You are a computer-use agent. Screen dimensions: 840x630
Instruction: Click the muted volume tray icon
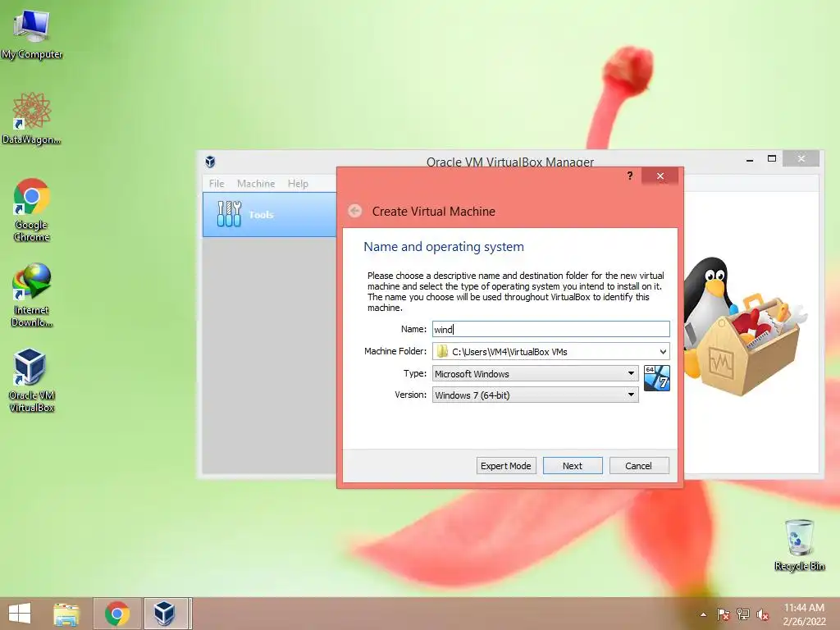point(762,614)
